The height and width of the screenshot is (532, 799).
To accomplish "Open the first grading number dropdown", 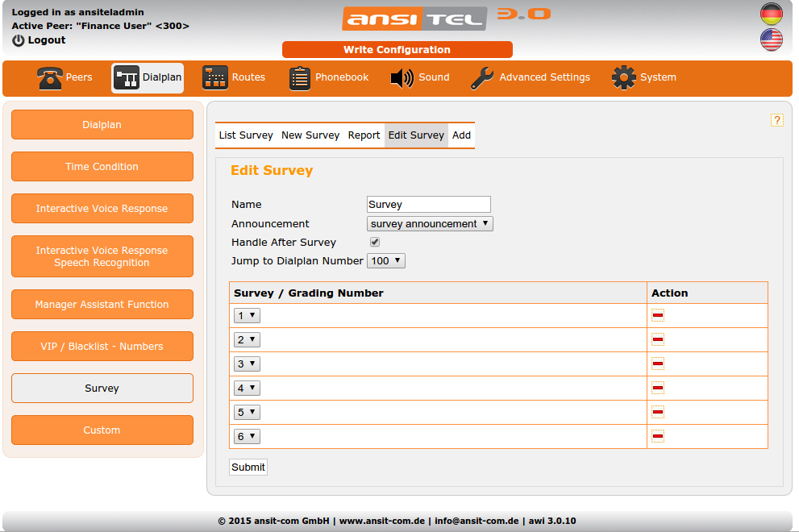I will tap(246, 315).
